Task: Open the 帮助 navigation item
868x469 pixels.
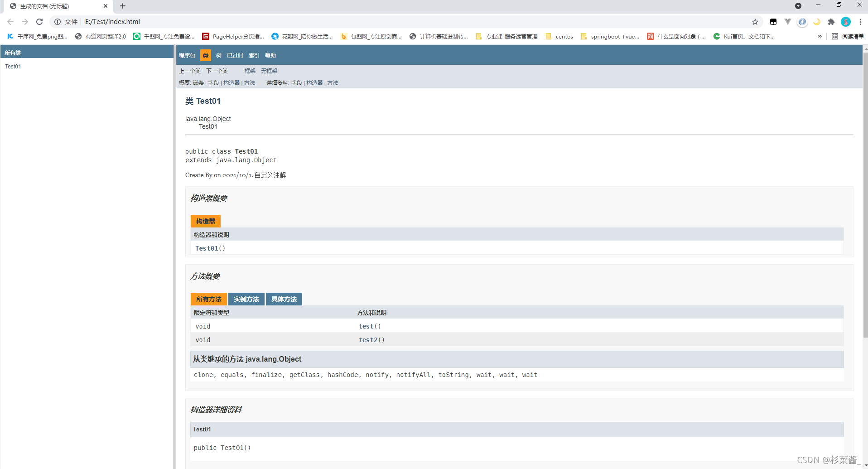Action: click(270, 56)
